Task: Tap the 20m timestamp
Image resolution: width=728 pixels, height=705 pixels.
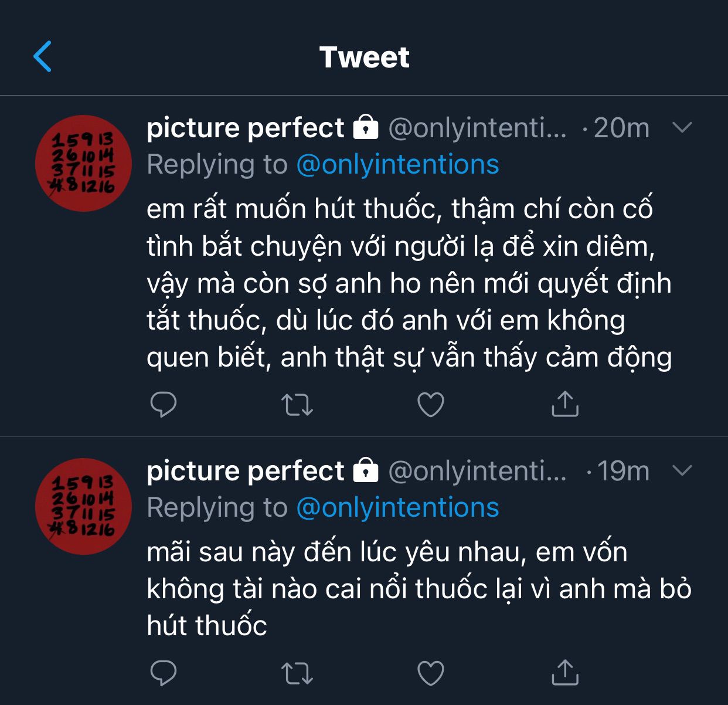Action: click(621, 128)
